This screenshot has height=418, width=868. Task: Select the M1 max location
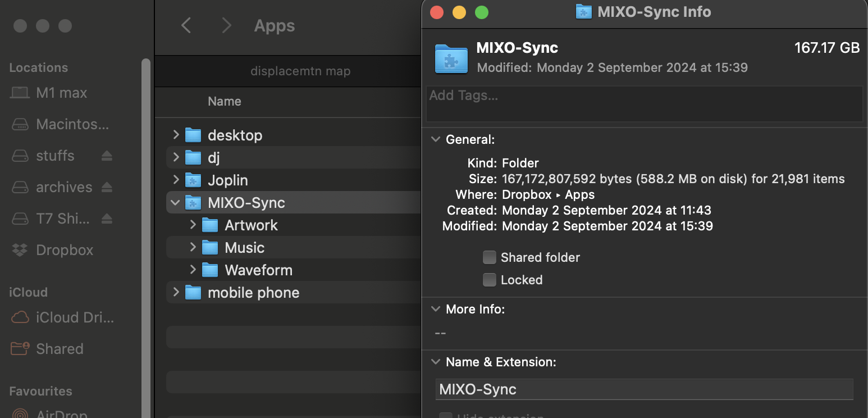(61, 93)
